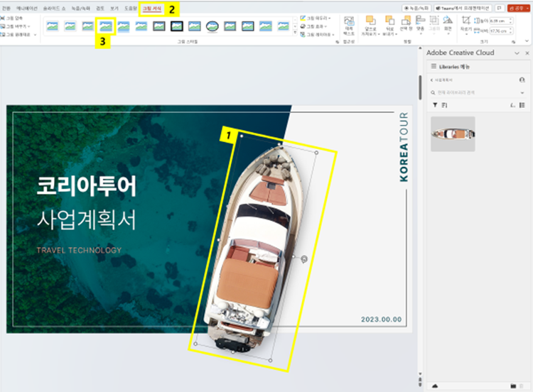The image size is (533, 392).
Task: Switch to the Slide Show (슬라이드 쇼) tab
Action: pyautogui.click(x=54, y=8)
